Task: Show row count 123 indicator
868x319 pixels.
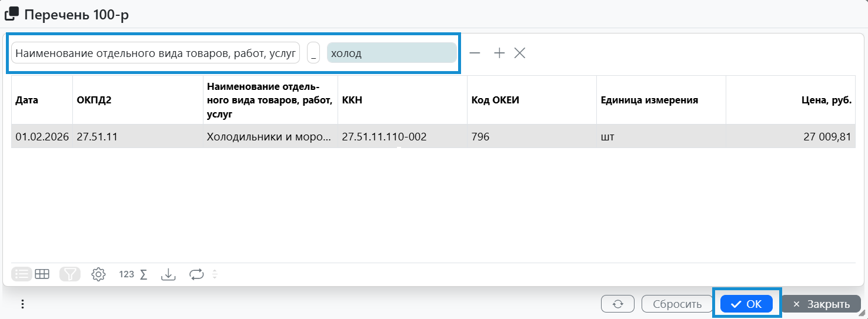Action: click(x=126, y=274)
